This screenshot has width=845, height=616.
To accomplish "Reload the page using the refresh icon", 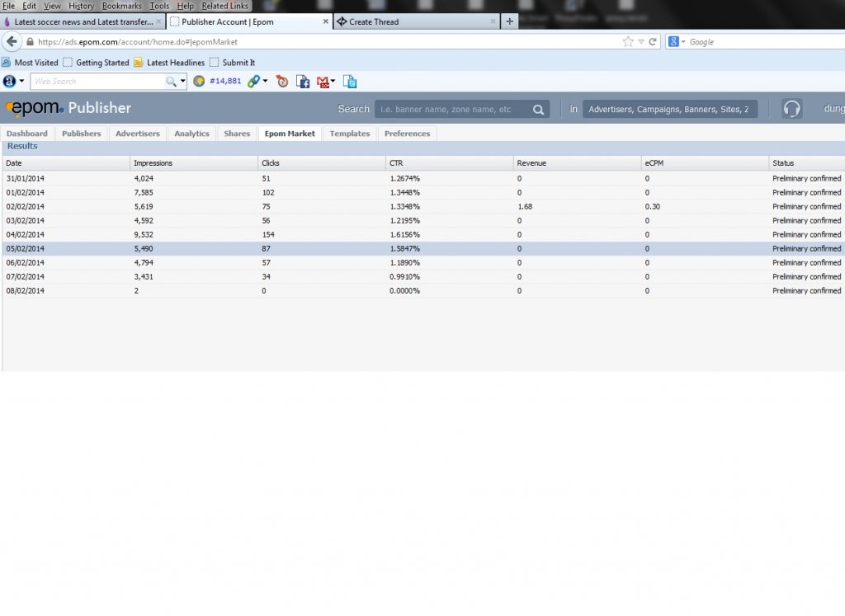I will pos(653,41).
